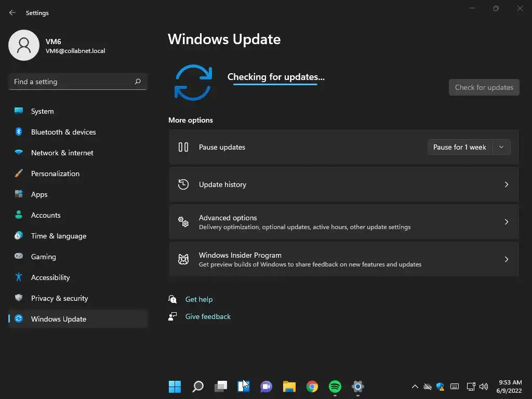Click the Checking for updates... status text
This screenshot has height=399, width=532.
276,77
